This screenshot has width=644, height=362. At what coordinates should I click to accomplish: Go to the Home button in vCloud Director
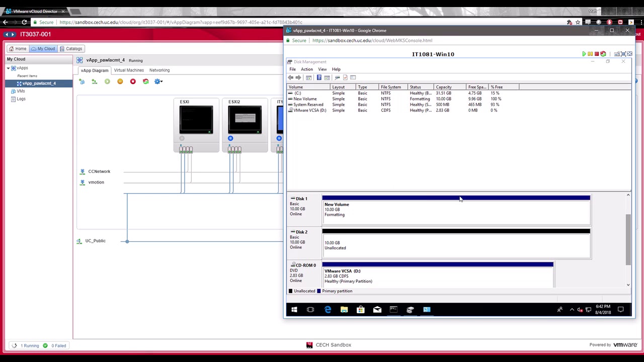pyautogui.click(x=18, y=49)
